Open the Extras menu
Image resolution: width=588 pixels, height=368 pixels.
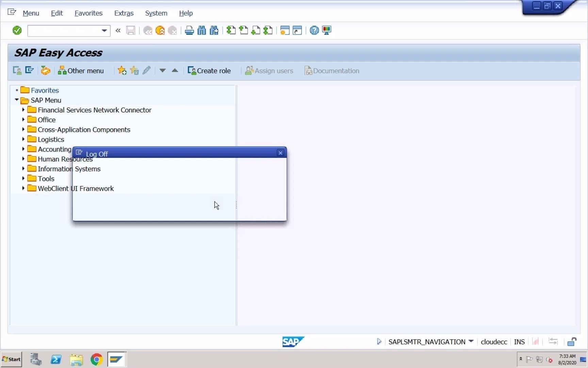coord(124,13)
